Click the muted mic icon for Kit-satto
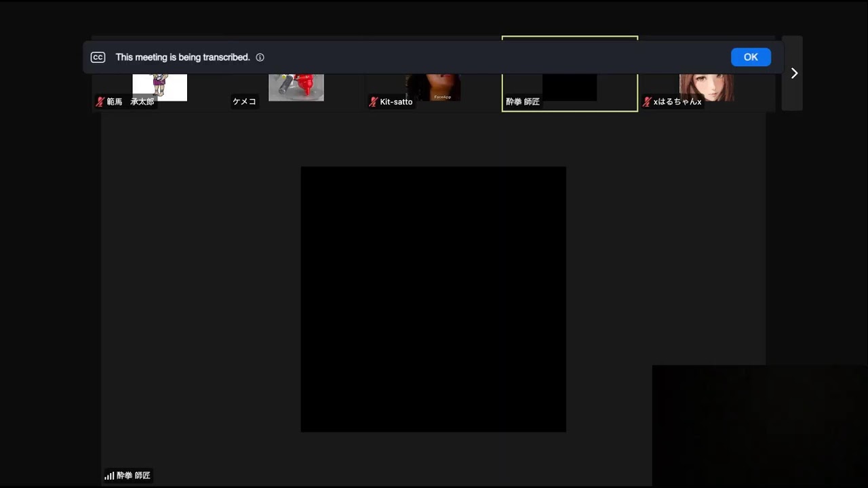Screen dimensions: 868x488 point(373,102)
